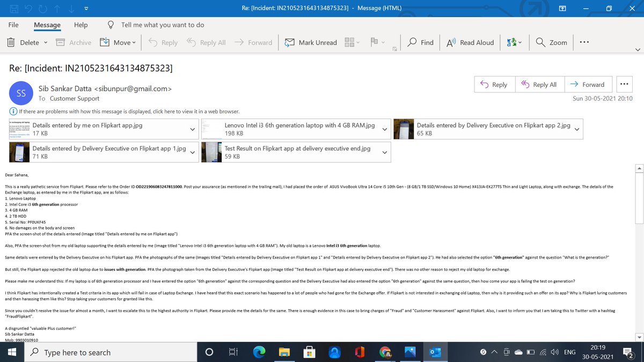Screen dimensions: 644x362
Task: Click the volume speaker tray icon
Action: coord(554,352)
